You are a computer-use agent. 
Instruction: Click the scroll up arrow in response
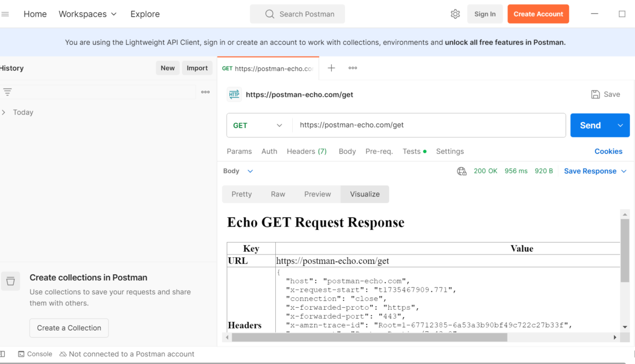click(x=625, y=214)
